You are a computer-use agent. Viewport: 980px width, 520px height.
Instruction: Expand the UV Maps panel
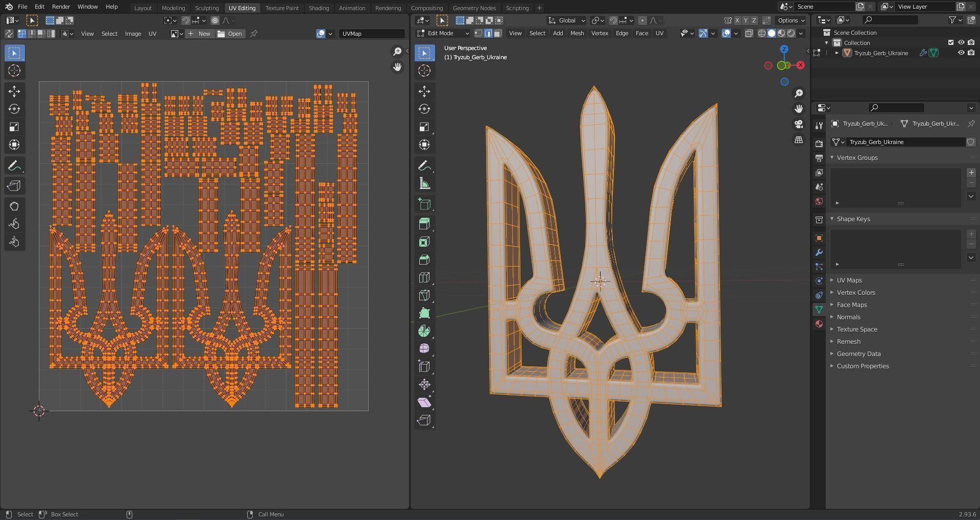coord(849,280)
